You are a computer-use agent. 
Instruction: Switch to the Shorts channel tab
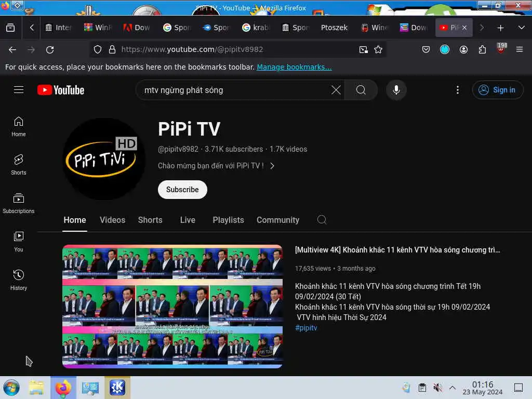(x=150, y=220)
